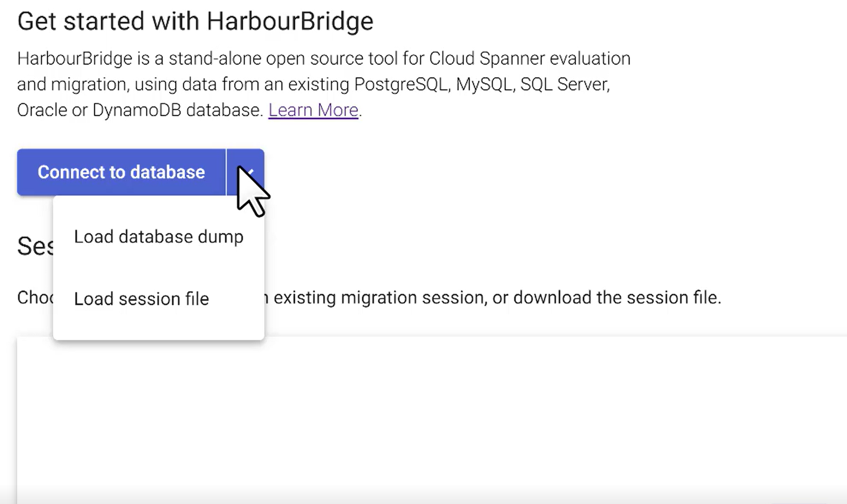The height and width of the screenshot is (504, 847).
Task: Choose Load session file option
Action: (141, 299)
